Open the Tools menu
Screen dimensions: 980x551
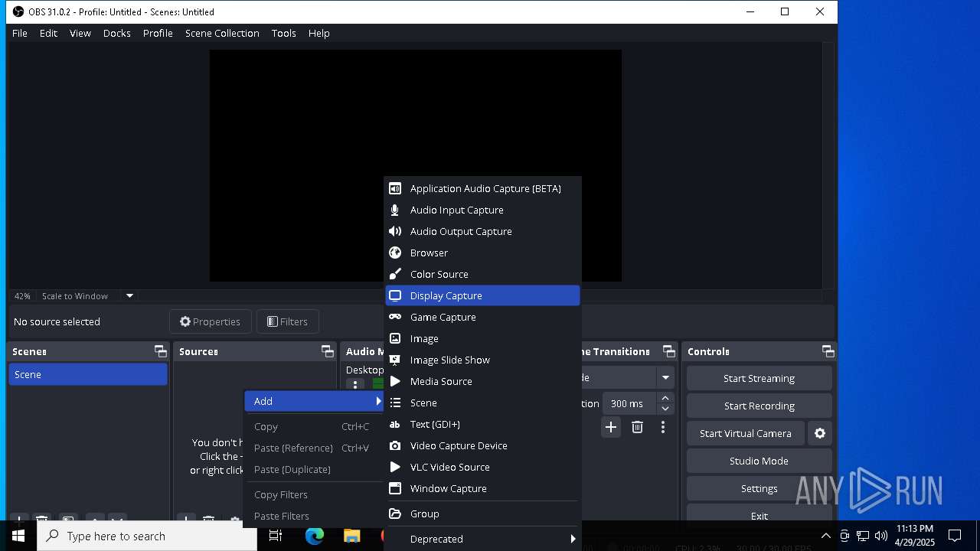(x=283, y=33)
